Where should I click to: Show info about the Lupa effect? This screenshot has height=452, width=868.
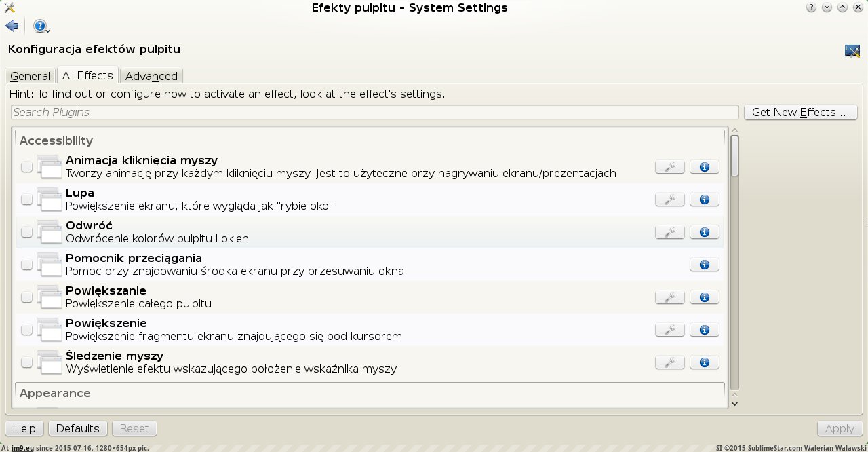704,200
